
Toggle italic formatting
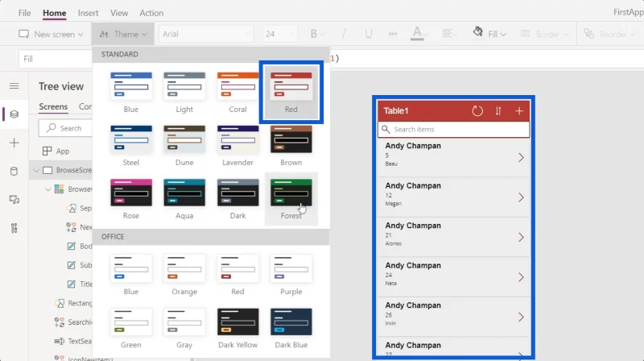[x=344, y=34]
